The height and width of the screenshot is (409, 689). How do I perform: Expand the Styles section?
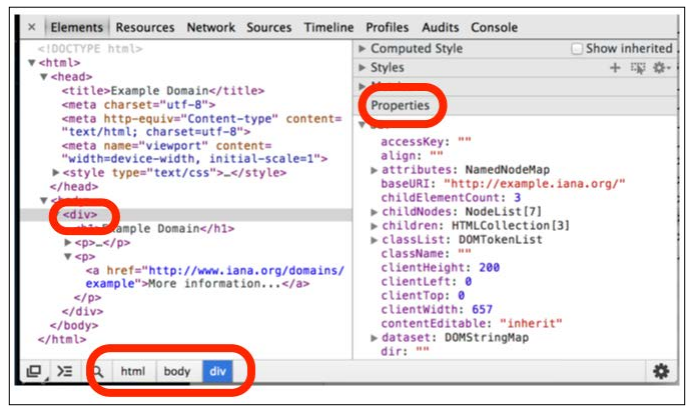click(x=363, y=68)
